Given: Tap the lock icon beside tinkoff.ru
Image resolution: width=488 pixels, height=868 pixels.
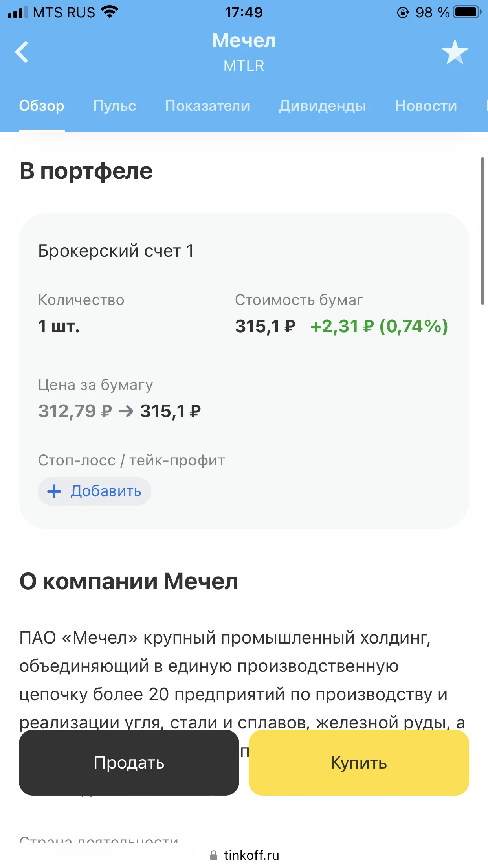Looking at the screenshot, I should tap(214, 855).
